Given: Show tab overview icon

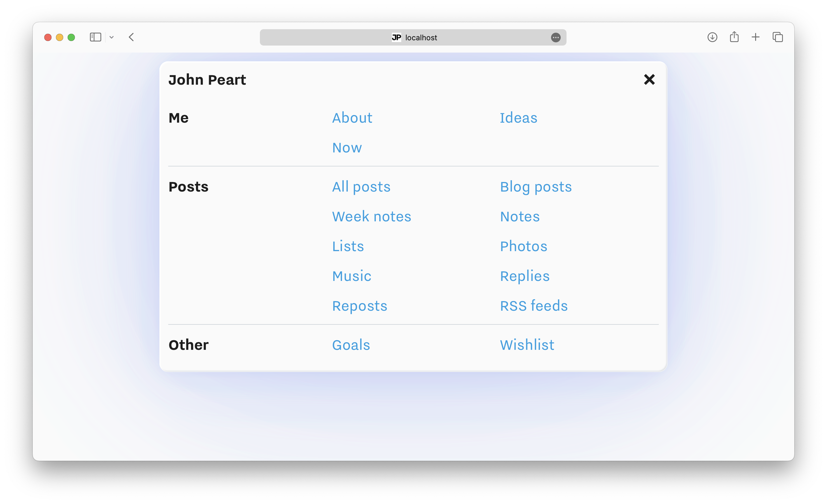Looking at the screenshot, I should click(x=777, y=37).
